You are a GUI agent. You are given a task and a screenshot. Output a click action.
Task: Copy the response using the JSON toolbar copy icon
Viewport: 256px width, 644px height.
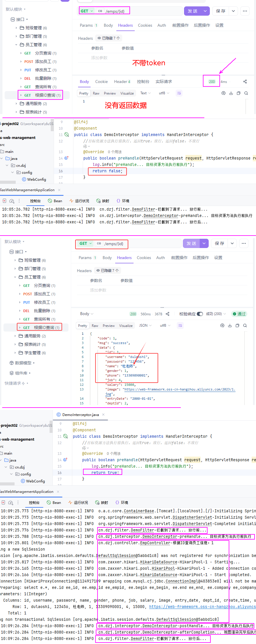tap(237, 325)
